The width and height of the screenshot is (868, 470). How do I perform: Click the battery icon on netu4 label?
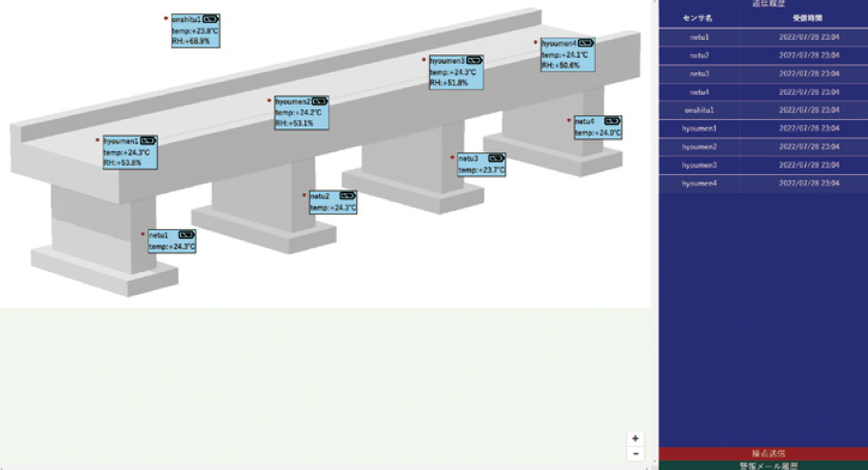coord(611,121)
